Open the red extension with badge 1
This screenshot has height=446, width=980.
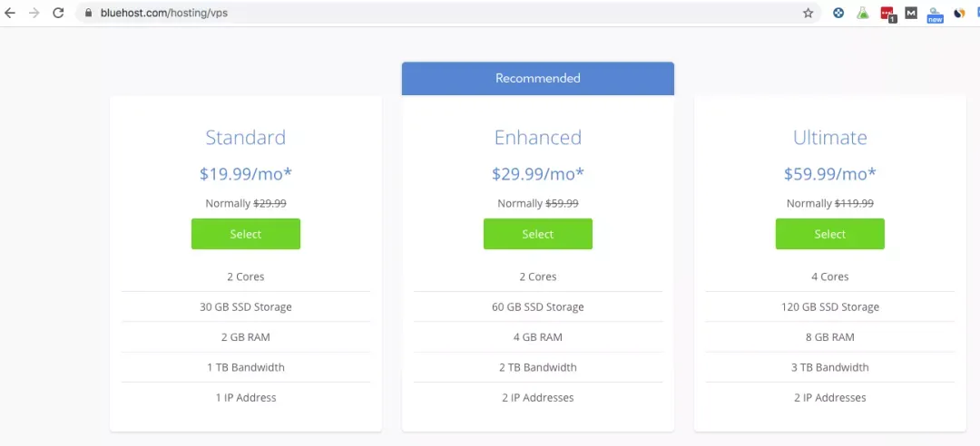pos(887,14)
